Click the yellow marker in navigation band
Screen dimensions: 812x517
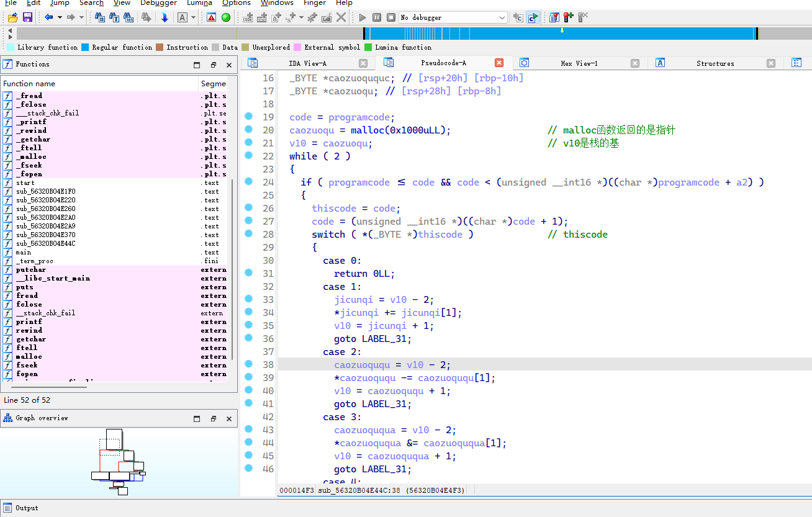pos(562,30)
